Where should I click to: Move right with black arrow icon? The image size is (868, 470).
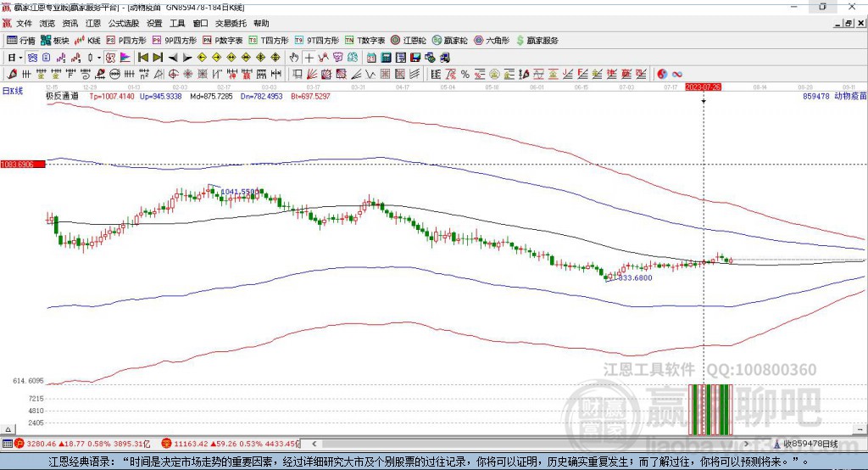[187, 58]
